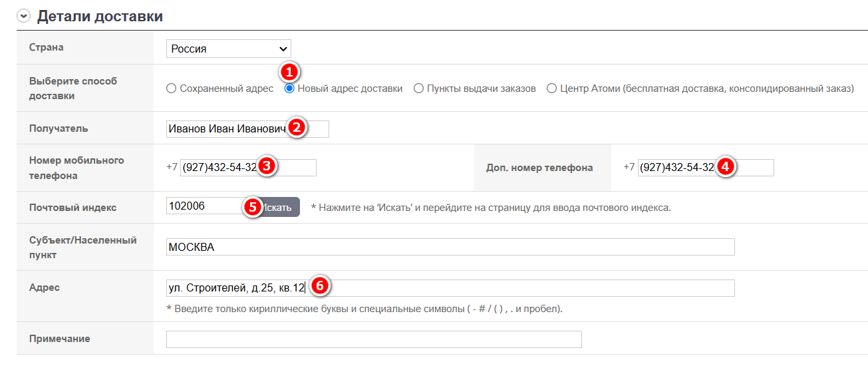This screenshot has height=366, width=868.
Task: Click the empty Примечание field
Action: (374, 339)
